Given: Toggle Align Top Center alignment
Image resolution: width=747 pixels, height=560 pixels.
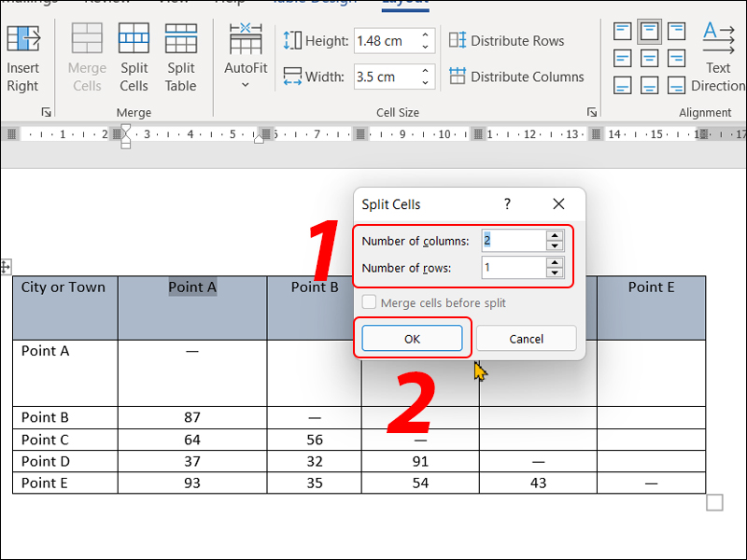Looking at the screenshot, I should [649, 33].
